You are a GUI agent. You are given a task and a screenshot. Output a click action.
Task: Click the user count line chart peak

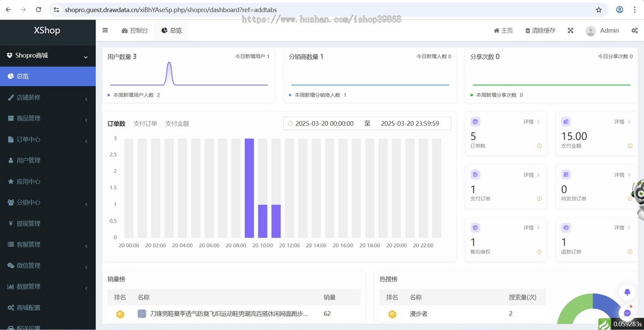169,63
